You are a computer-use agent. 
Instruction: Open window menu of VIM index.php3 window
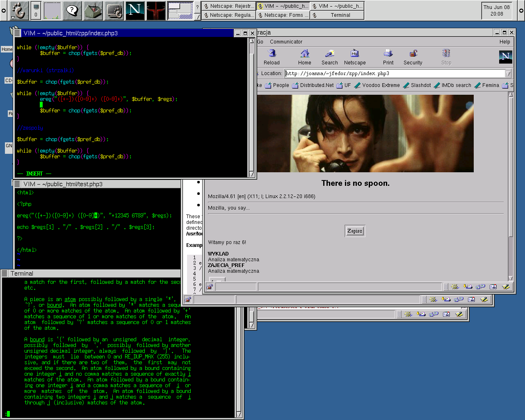point(17,33)
